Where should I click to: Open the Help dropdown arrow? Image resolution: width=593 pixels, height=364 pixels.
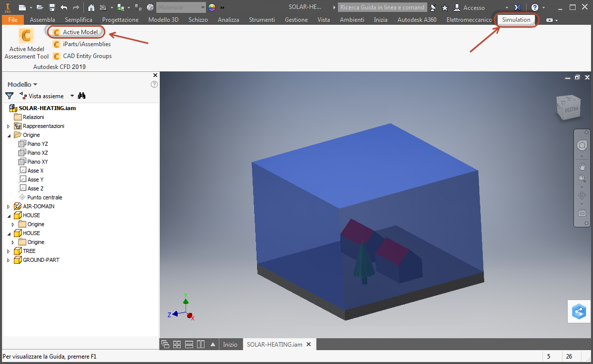coord(544,7)
